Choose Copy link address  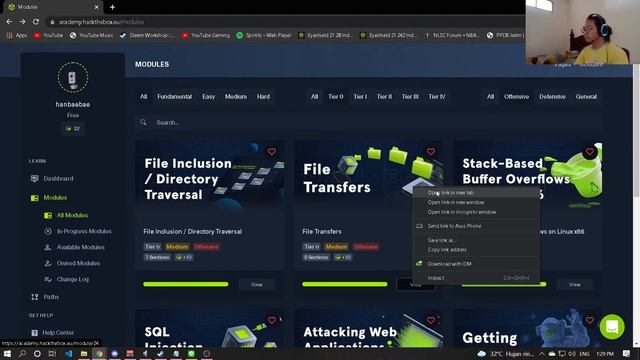tap(476, 250)
